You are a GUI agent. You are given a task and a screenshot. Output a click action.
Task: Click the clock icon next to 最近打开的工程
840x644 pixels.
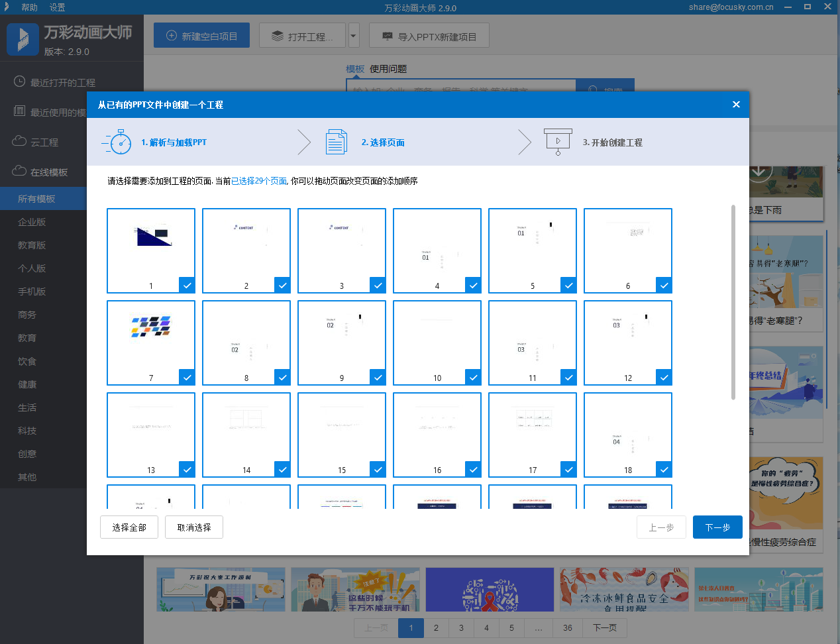[20, 81]
